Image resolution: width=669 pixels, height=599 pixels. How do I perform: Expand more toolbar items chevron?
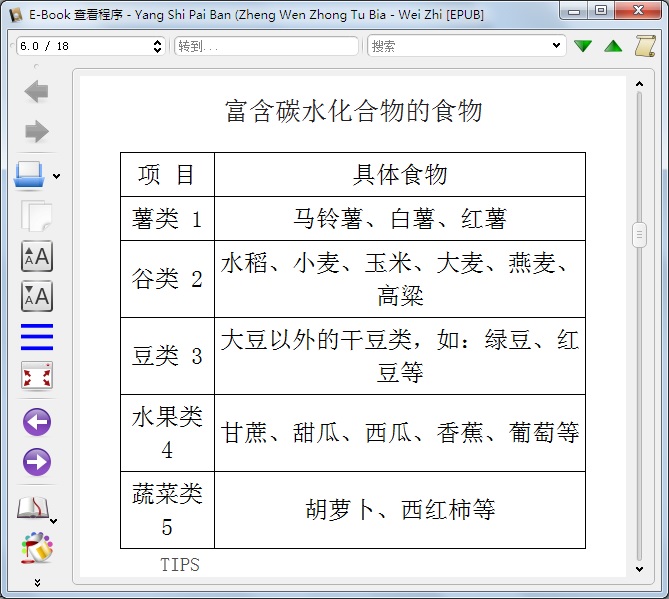tap(37, 583)
